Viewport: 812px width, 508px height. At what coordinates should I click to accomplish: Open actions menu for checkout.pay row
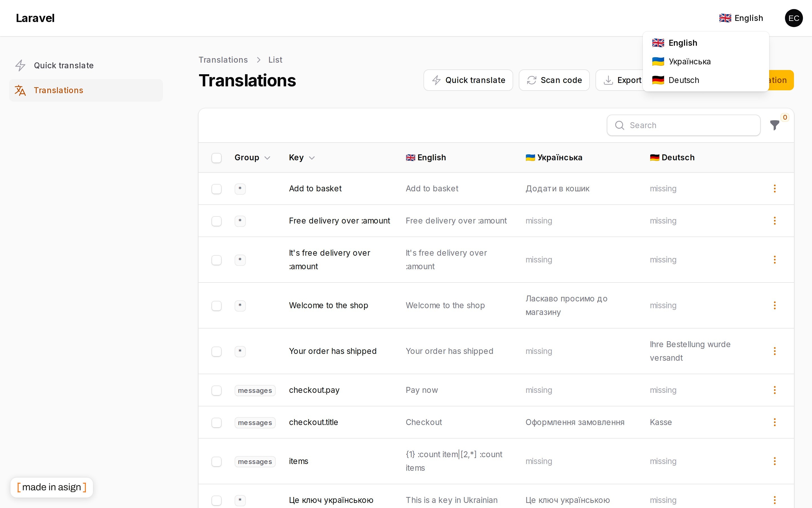click(x=775, y=390)
